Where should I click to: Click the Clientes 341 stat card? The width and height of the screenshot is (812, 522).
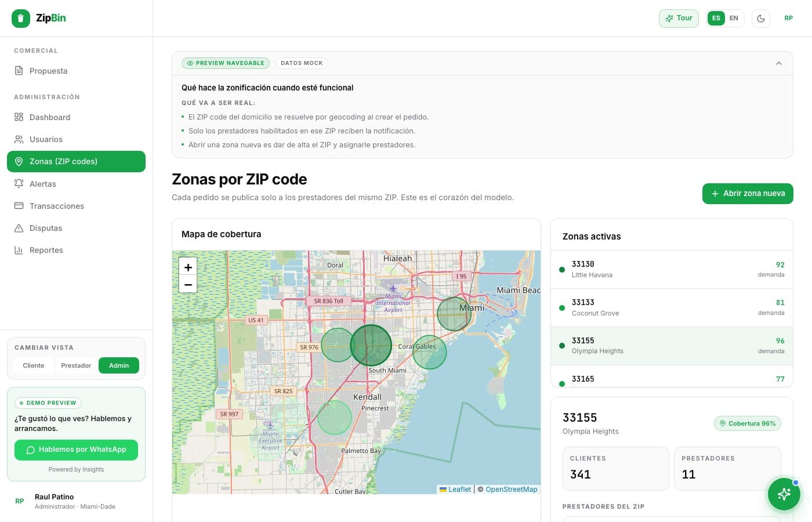tap(616, 469)
